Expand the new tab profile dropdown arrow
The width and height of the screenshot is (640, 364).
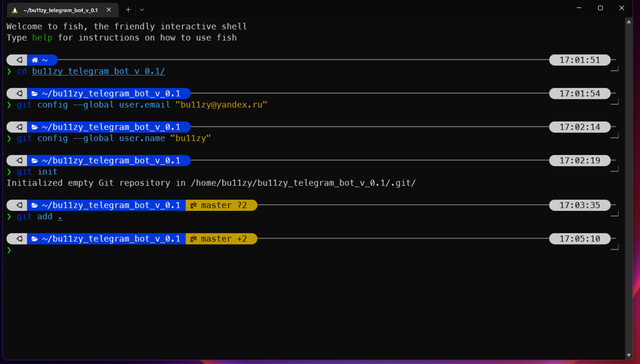(x=142, y=10)
